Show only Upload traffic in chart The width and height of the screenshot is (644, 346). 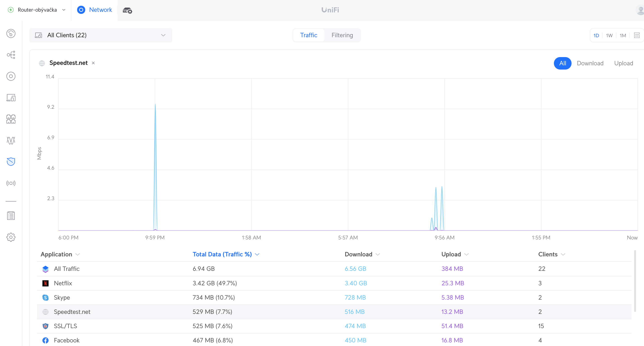click(623, 63)
